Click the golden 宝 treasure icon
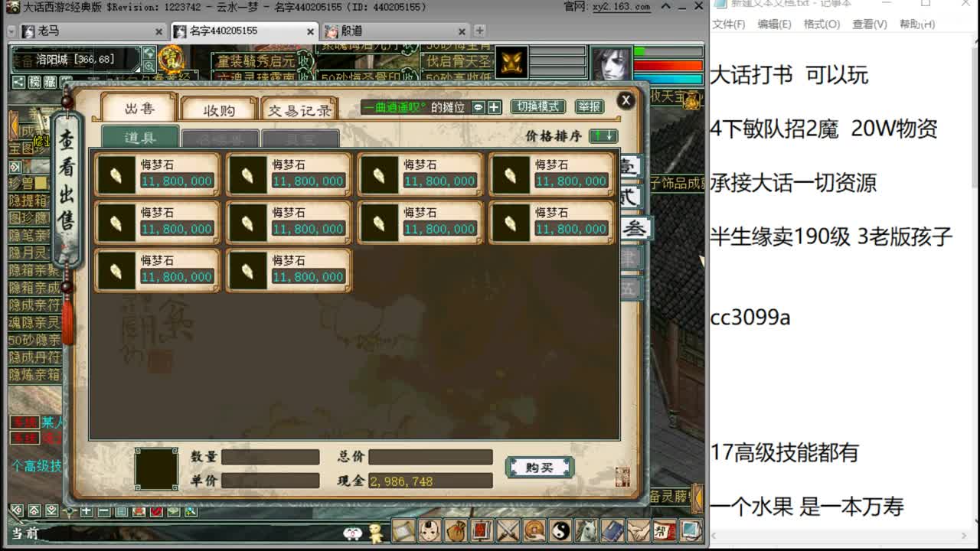This screenshot has width=980, height=551. (171, 58)
